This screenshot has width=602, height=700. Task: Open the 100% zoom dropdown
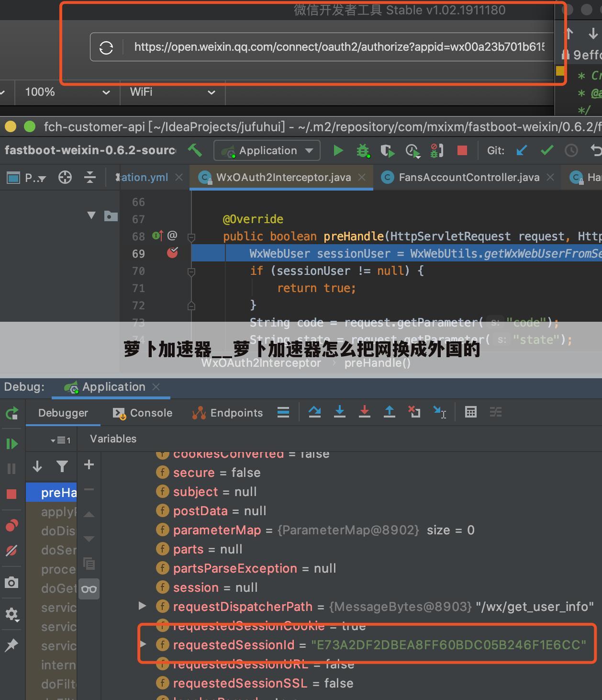point(67,92)
